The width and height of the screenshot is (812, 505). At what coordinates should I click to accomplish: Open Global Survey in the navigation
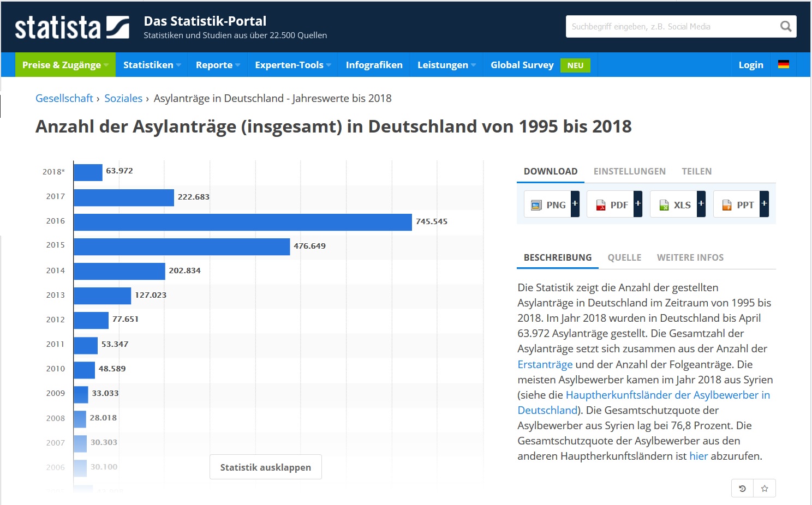coord(522,65)
